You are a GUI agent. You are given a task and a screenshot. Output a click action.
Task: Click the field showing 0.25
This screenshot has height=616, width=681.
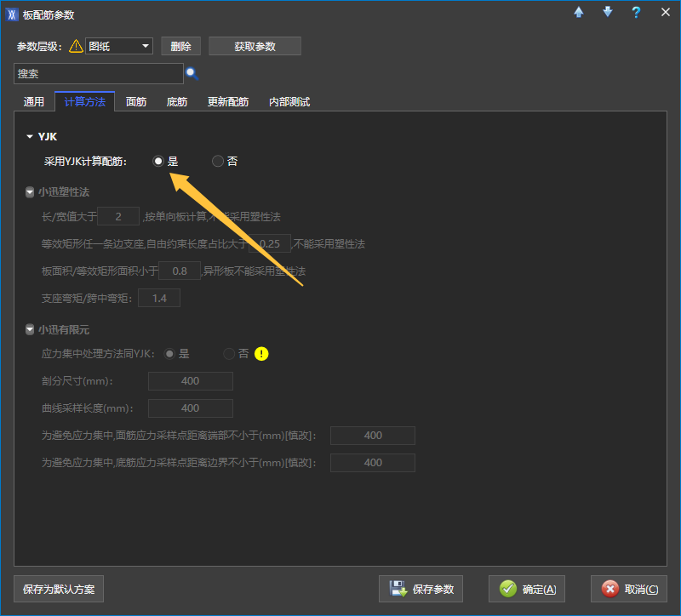coord(270,243)
